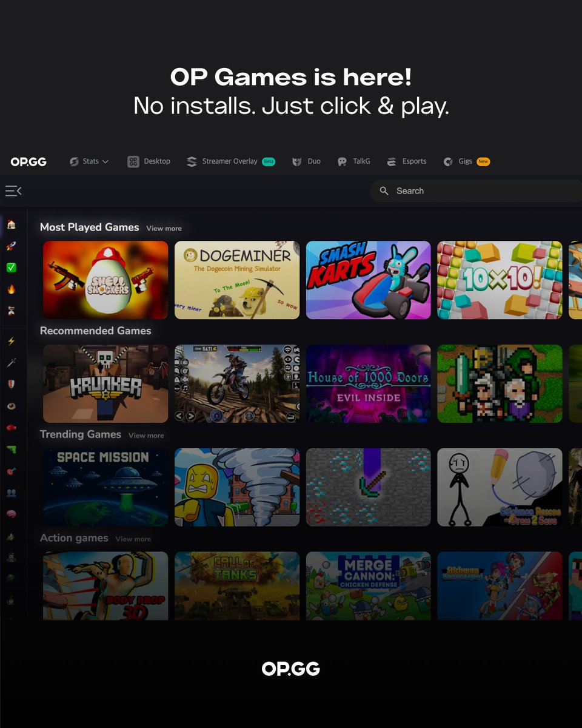The width and height of the screenshot is (582, 728).
Task: Click the Most Played Games heading
Action: (90, 227)
